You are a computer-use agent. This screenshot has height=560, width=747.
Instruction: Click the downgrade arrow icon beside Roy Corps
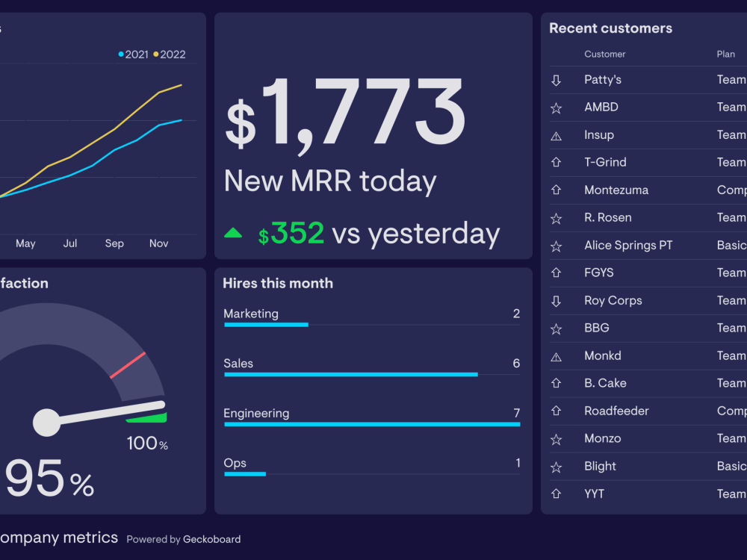coord(556,300)
